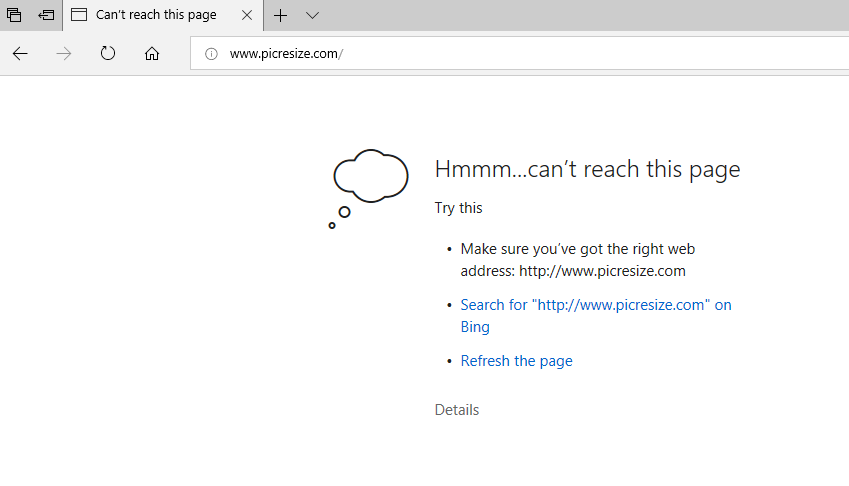Screen dimensions: 849x486
Task: Set these tabs aside icon
Action: pyautogui.click(x=47, y=15)
